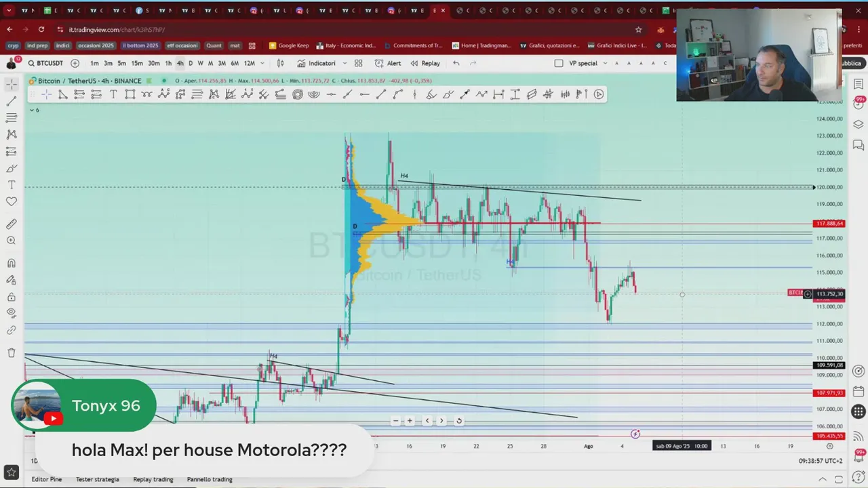The width and height of the screenshot is (868, 488).
Task: Open the watchlist panel in right sidebar
Action: 859,85
